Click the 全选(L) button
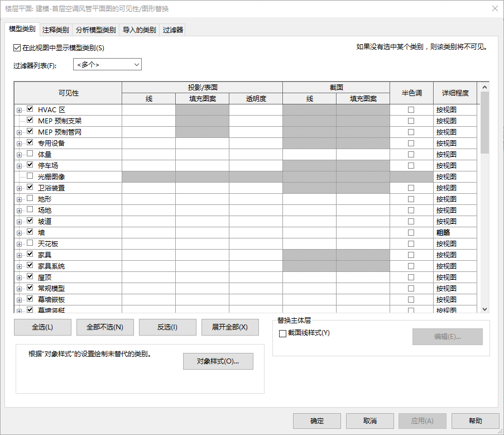This screenshot has width=504, height=435. click(x=42, y=327)
